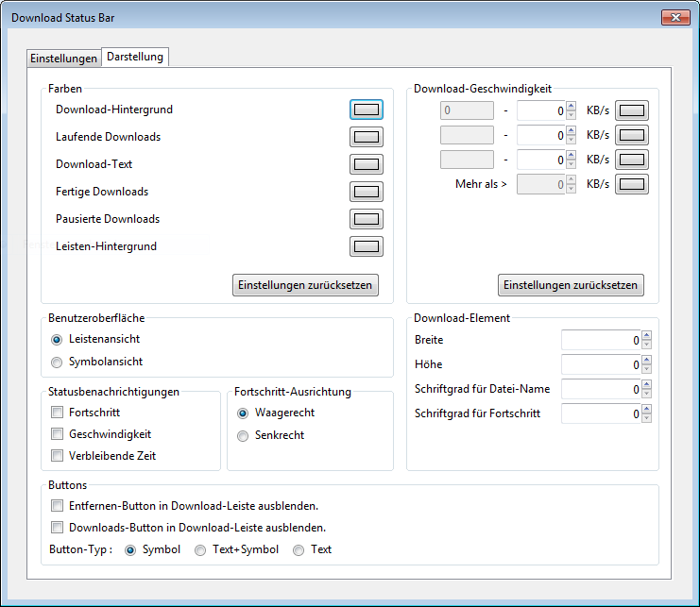Select the Symbolansicht radio button

58,362
